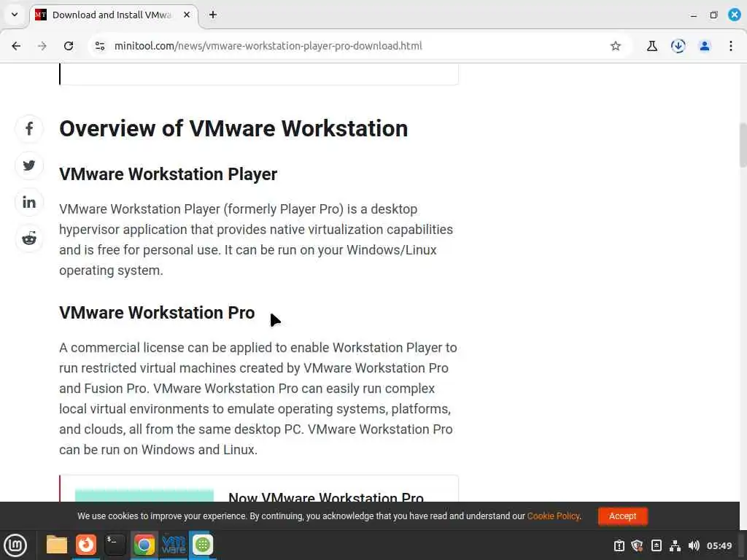Go forward to the next page

(x=42, y=46)
